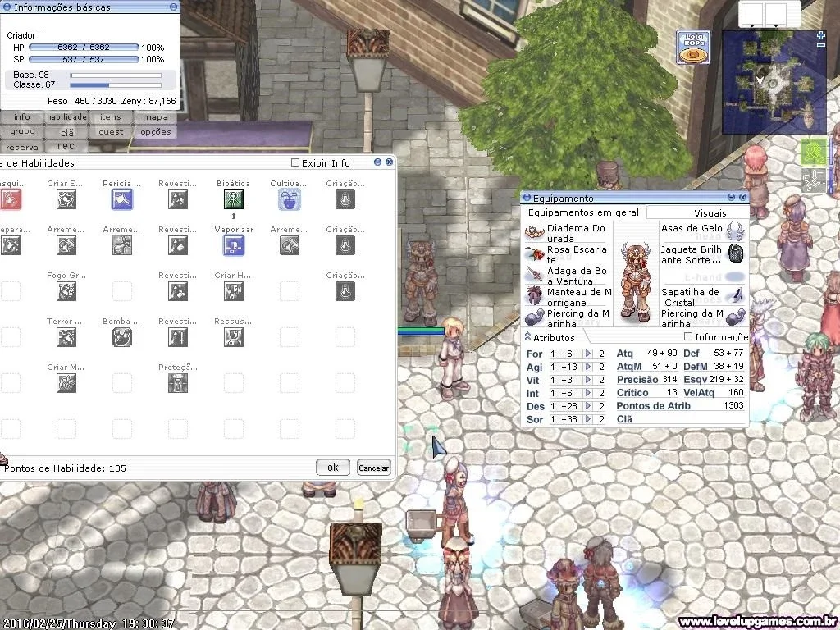Open the grupo menu button
The height and width of the screenshot is (630, 840).
point(22,131)
